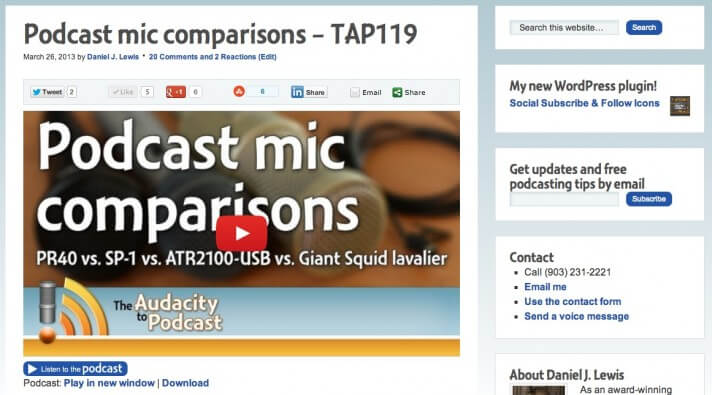Open the Social Subscribe plugin thumbnail
Image resolution: width=712 pixels, height=395 pixels.
point(680,106)
